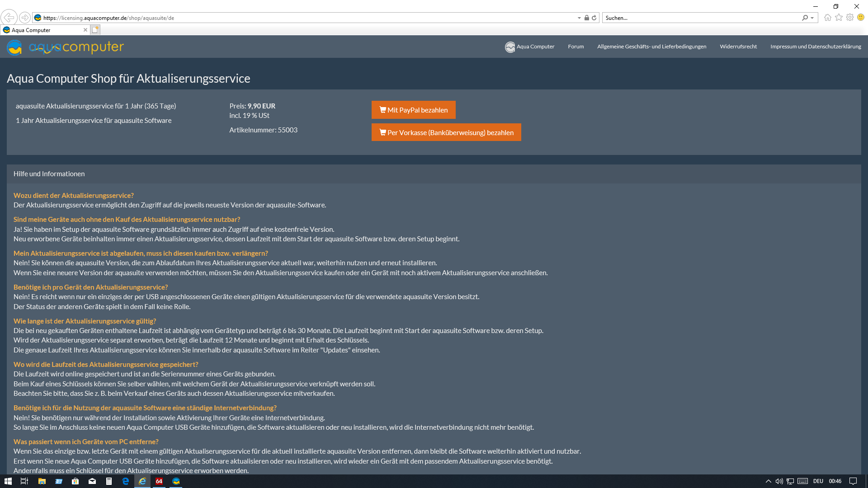Click the browser forward arrow button
This screenshot has width=868, height=488.
25,18
